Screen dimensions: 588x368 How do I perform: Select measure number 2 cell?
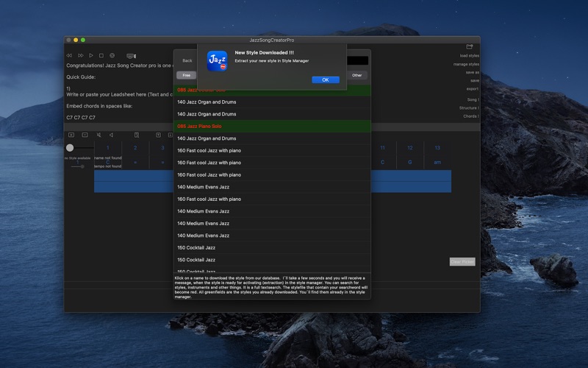click(x=135, y=148)
